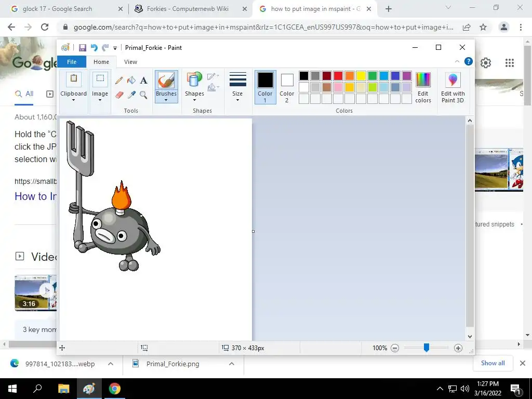Viewport: 532px width, 399px height.
Task: Switch to the View ribbon tab
Action: pos(130,62)
